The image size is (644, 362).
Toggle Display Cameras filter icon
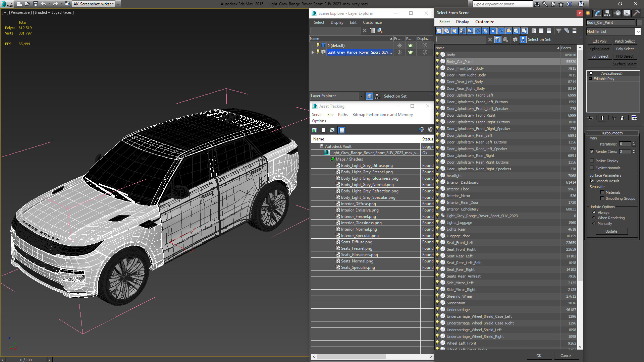[x=462, y=31]
